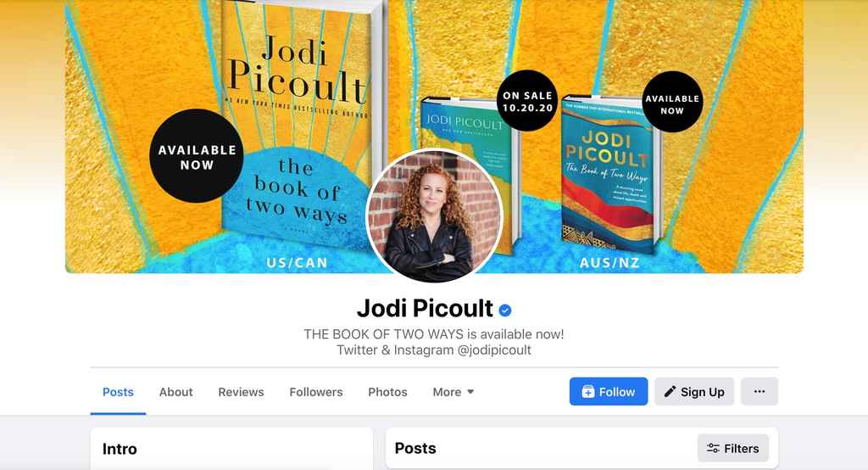868x470 pixels.
Task: Open the posts Filters button
Action: pos(733,449)
